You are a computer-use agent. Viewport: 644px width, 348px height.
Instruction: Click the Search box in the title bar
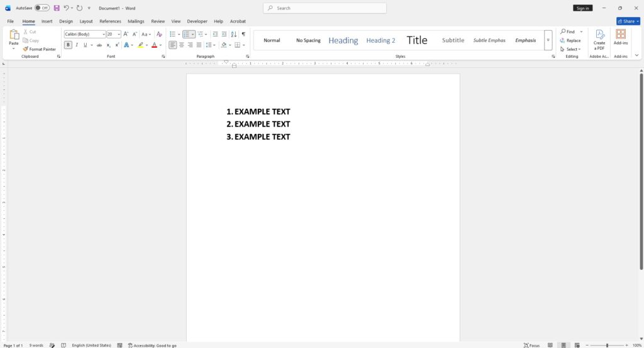point(325,8)
